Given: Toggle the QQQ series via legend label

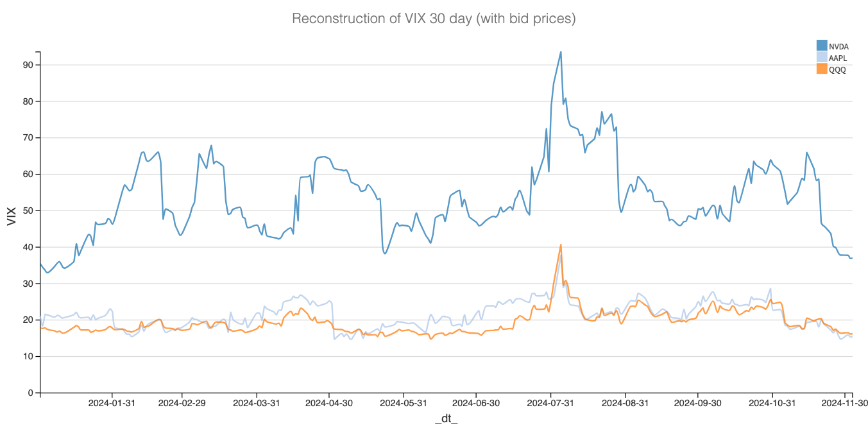Looking at the screenshot, I should point(837,70).
